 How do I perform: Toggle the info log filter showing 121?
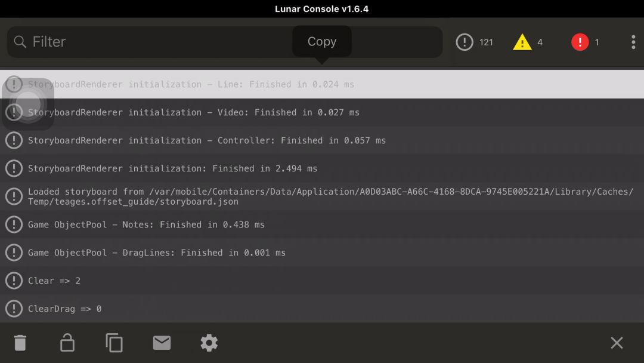click(x=475, y=42)
